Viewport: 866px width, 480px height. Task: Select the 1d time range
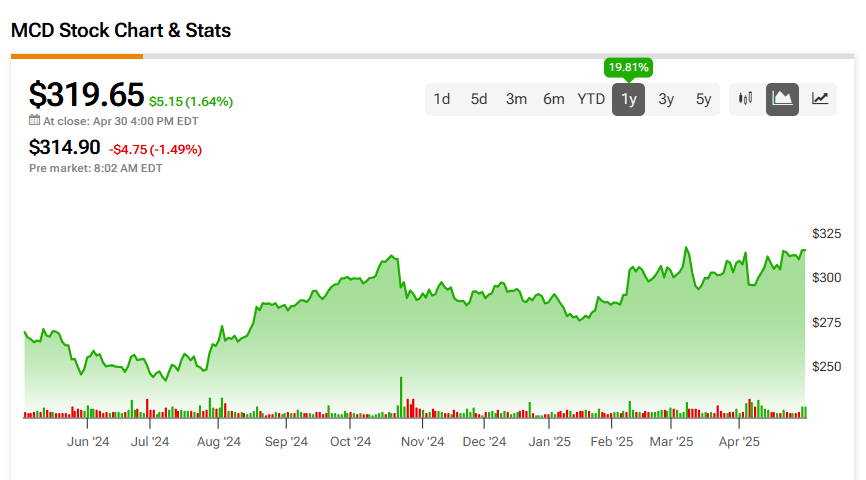441,99
